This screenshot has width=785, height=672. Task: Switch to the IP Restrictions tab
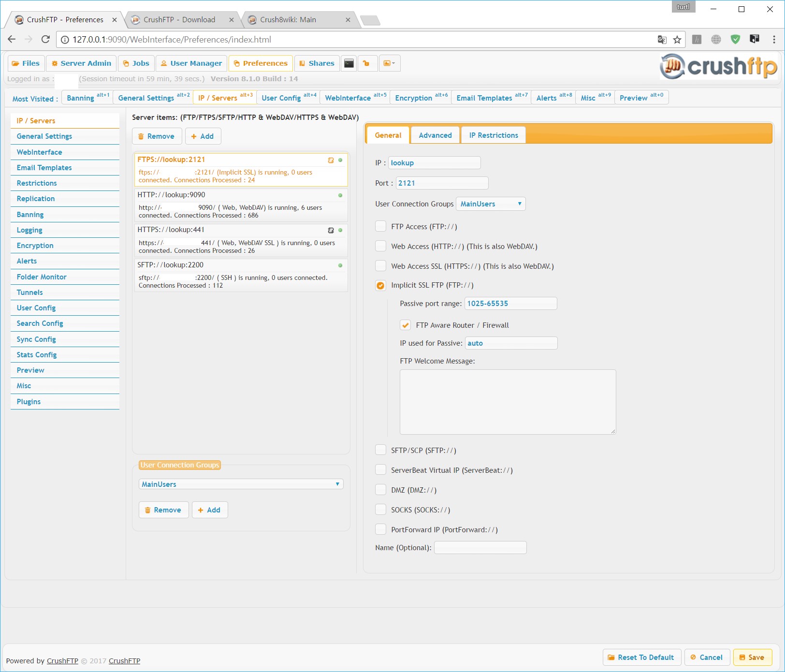(494, 135)
